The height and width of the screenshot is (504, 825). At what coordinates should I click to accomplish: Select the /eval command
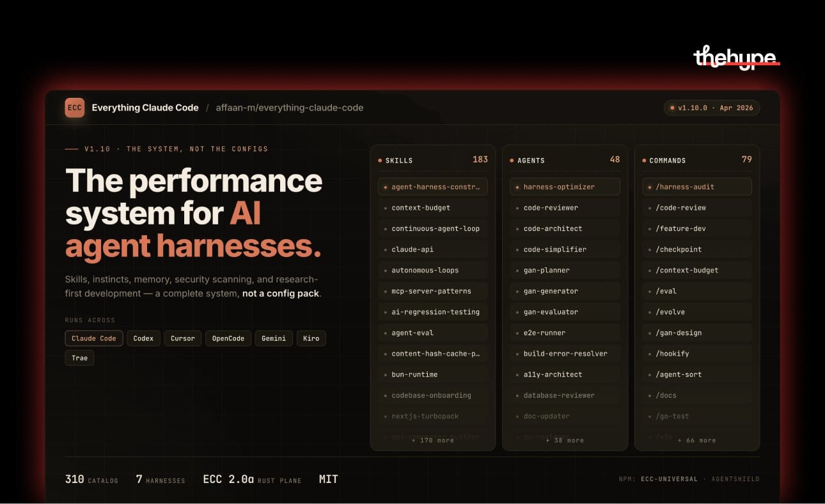(x=697, y=291)
